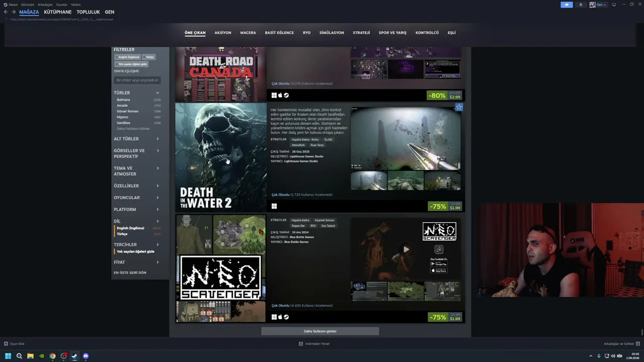Open the Görünüm menu
644x362 pixels.
tap(28, 5)
